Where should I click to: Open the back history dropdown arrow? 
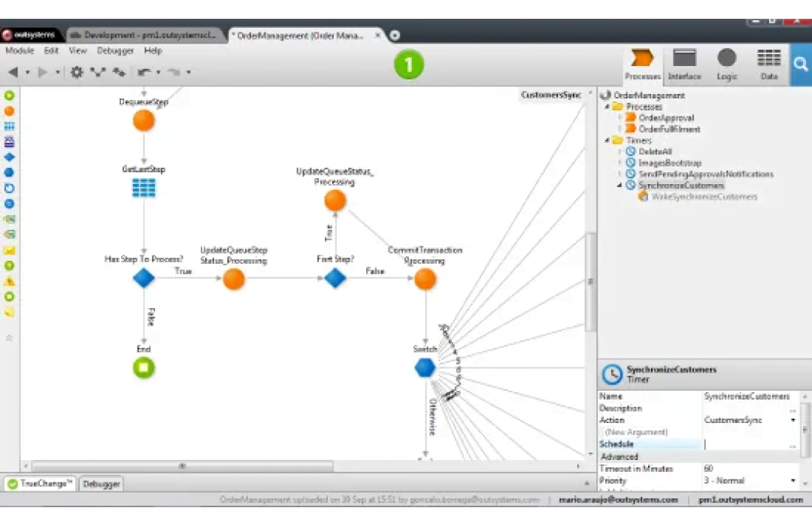28,72
